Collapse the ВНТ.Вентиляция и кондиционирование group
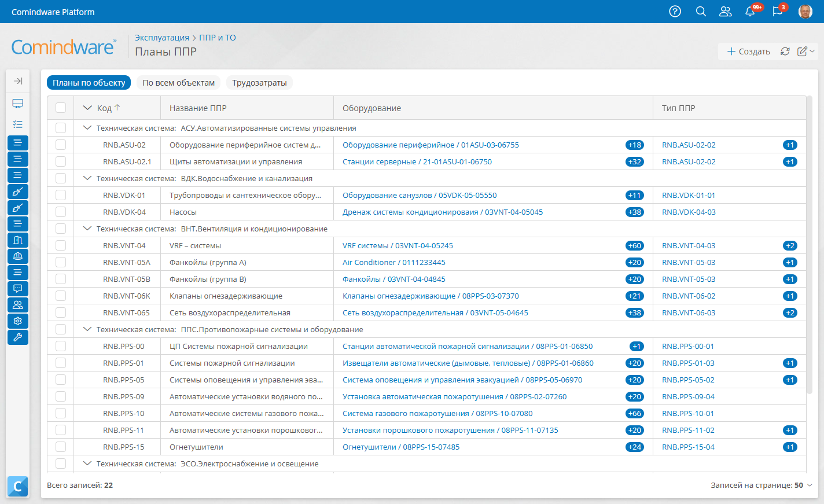The height and width of the screenshot is (504, 824). 87,229
